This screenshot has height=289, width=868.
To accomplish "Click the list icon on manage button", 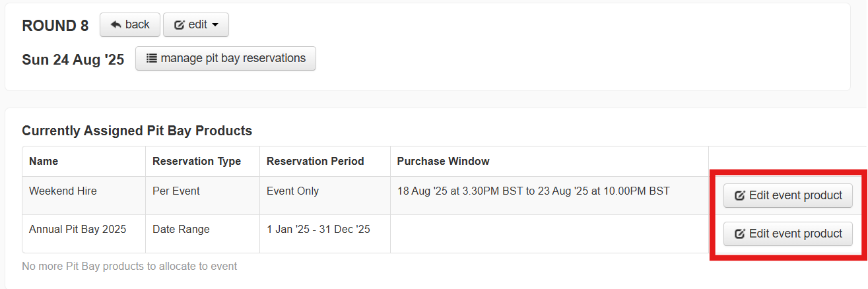I will [151, 58].
